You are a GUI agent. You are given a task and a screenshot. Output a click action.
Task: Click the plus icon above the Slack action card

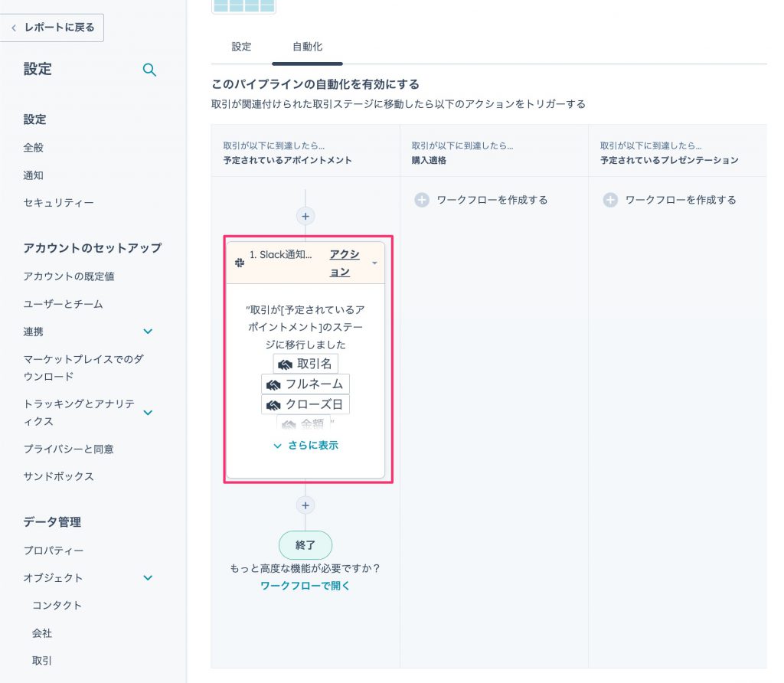tap(305, 216)
